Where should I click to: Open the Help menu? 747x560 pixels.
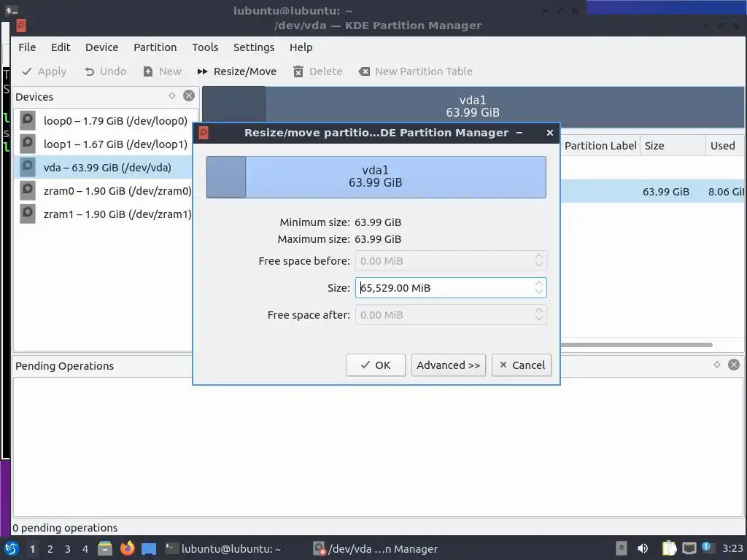coord(301,47)
